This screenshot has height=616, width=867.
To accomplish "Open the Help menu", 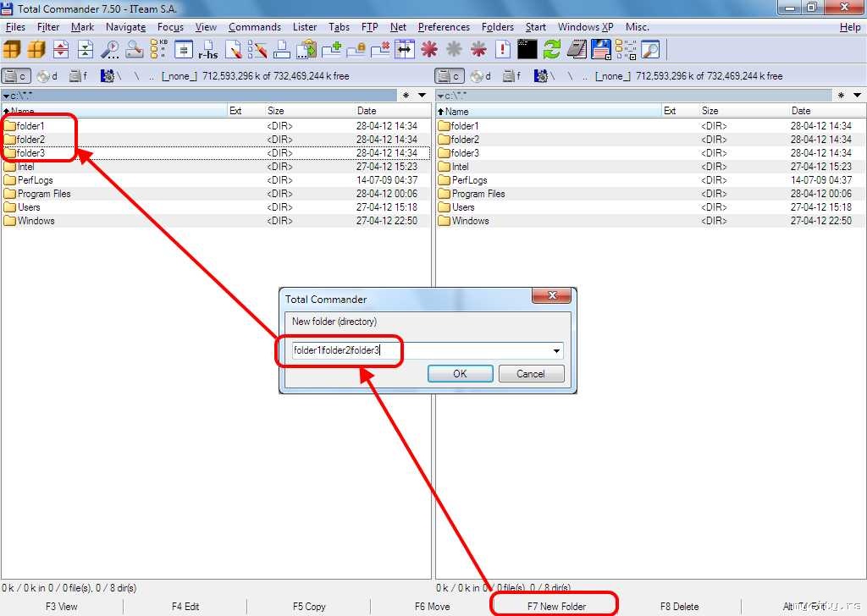I will (850, 27).
